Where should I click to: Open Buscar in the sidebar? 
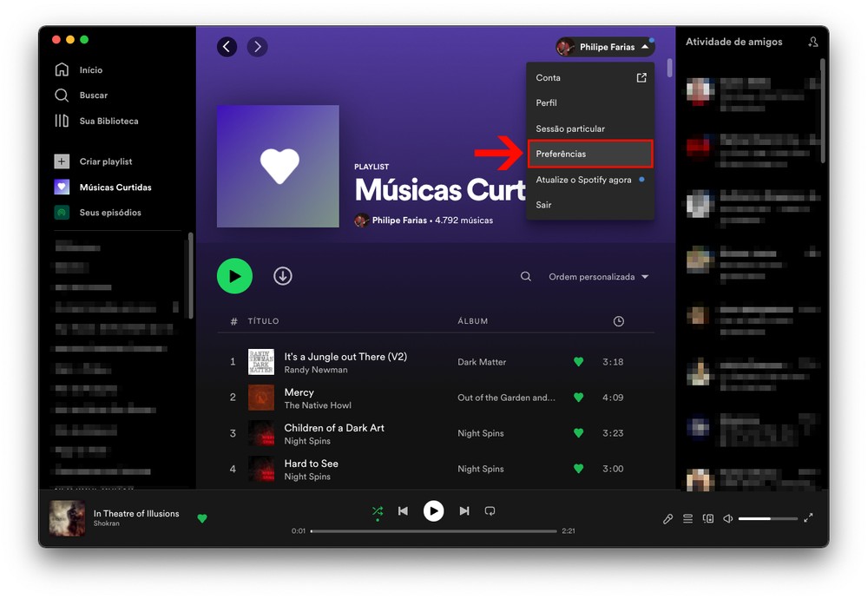[x=93, y=95]
